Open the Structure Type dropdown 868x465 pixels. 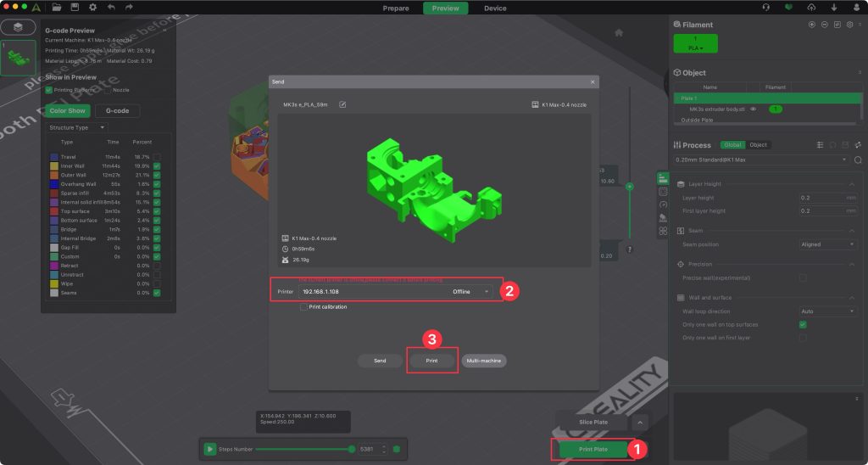76,127
